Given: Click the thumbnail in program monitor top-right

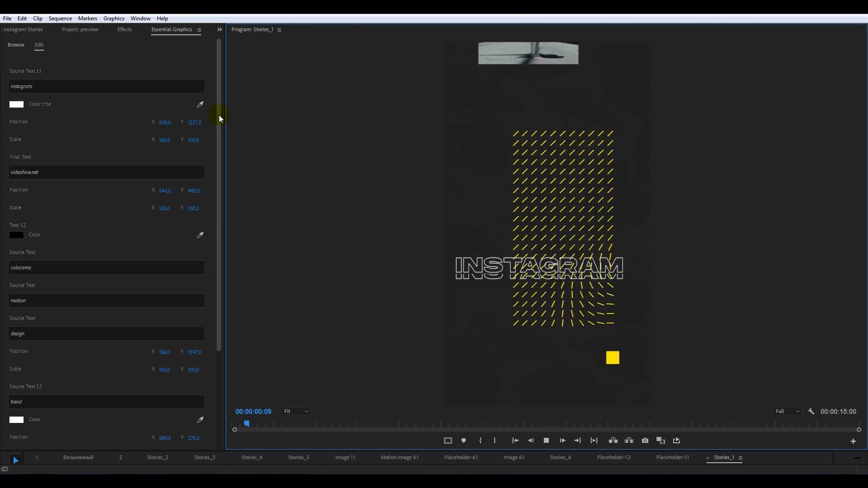Looking at the screenshot, I should pyautogui.click(x=528, y=54).
